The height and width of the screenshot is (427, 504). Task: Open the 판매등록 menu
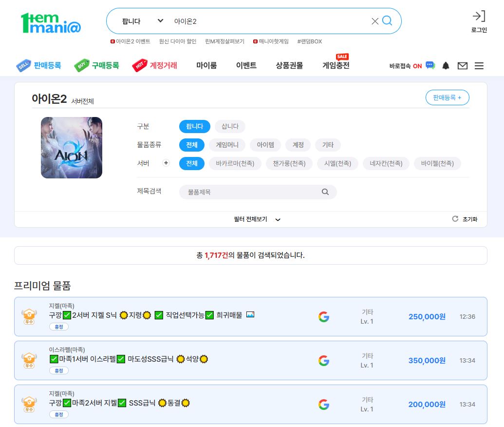tap(47, 65)
